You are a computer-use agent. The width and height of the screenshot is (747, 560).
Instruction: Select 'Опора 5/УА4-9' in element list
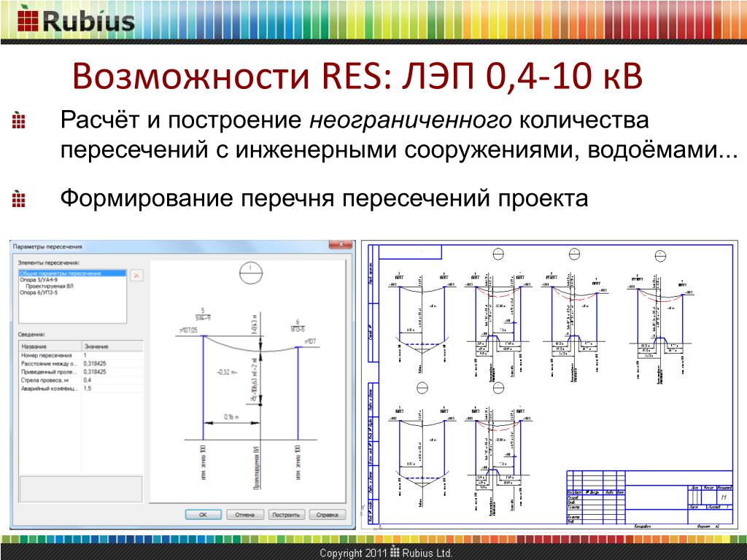pos(39,280)
